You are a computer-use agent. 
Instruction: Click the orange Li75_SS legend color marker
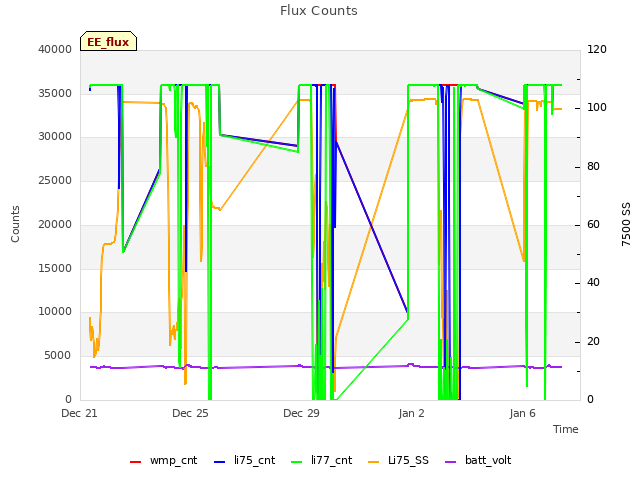(373, 462)
